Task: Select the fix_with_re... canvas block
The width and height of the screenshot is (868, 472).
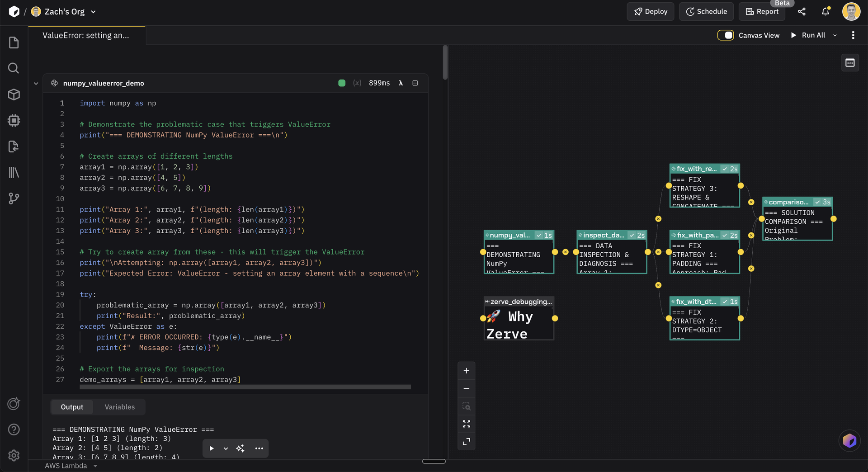Action: click(x=704, y=186)
